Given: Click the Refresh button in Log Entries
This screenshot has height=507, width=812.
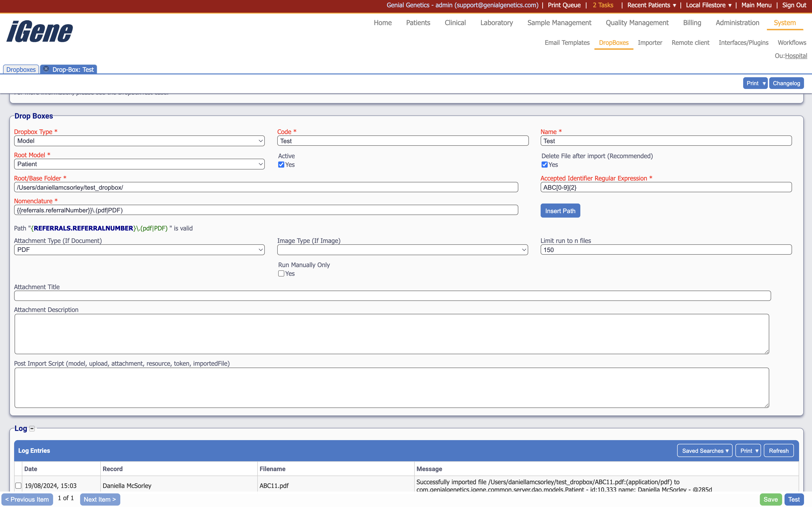Looking at the screenshot, I should (778, 450).
